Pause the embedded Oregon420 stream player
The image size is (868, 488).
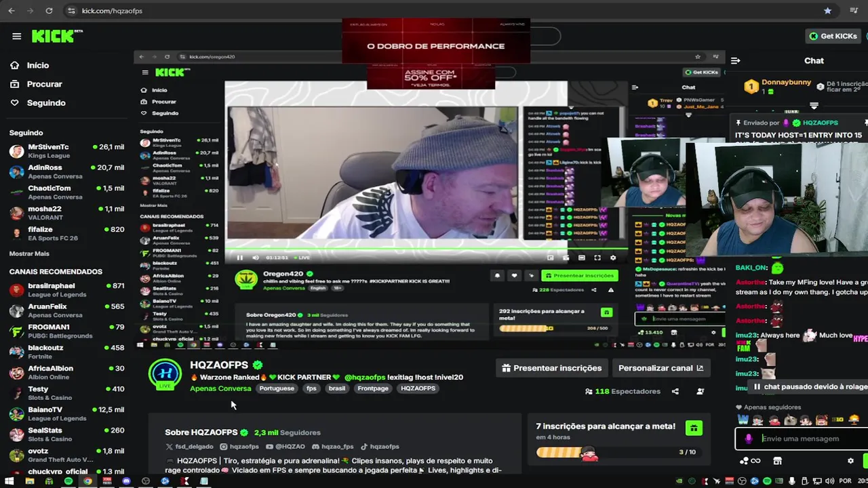pyautogui.click(x=239, y=258)
